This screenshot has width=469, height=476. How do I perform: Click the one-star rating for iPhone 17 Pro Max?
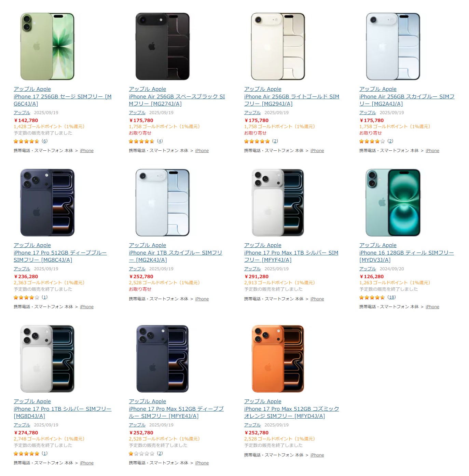pyautogui.click(x=141, y=453)
